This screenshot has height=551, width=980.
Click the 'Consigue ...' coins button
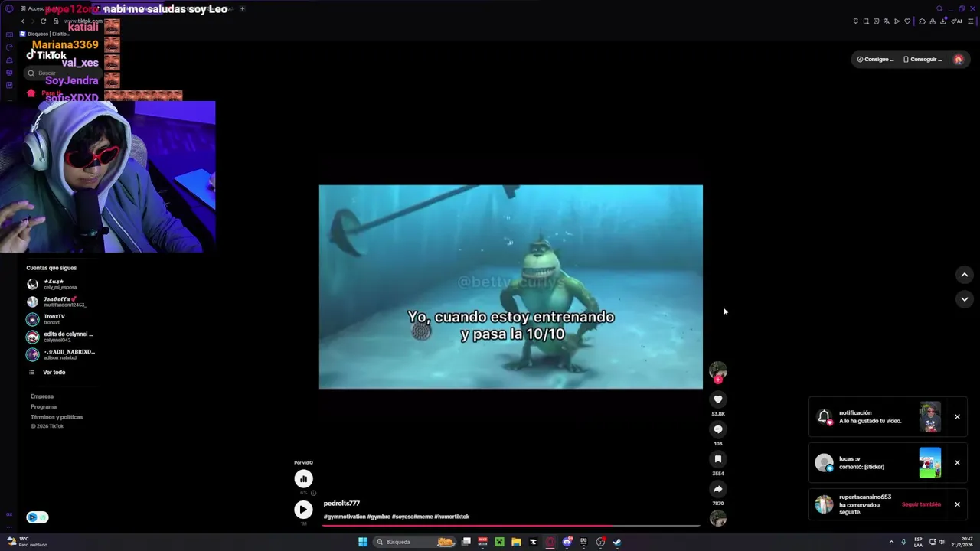875,59
